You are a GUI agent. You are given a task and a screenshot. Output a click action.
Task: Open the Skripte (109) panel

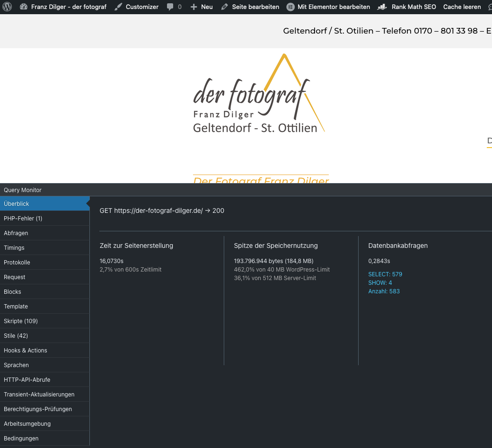click(x=44, y=321)
